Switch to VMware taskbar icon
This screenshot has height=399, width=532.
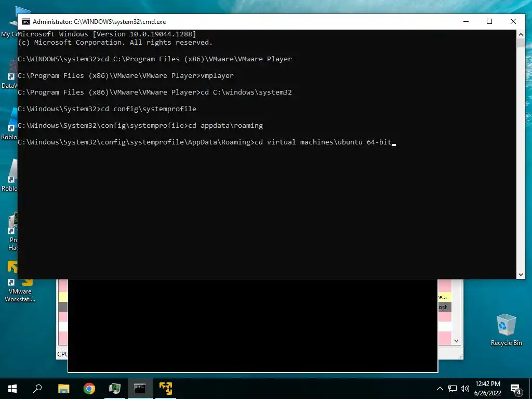click(x=166, y=389)
